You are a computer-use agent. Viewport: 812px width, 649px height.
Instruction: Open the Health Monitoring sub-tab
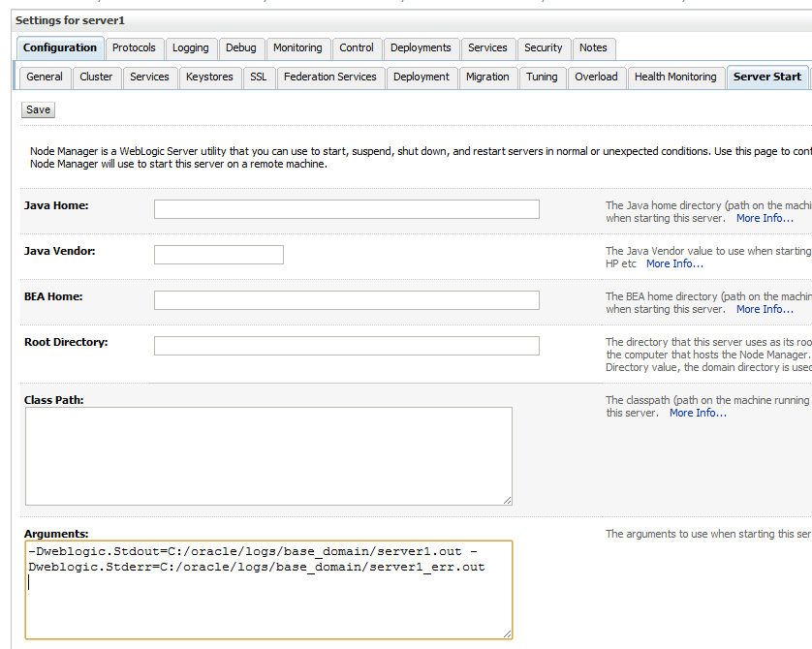[x=675, y=77]
